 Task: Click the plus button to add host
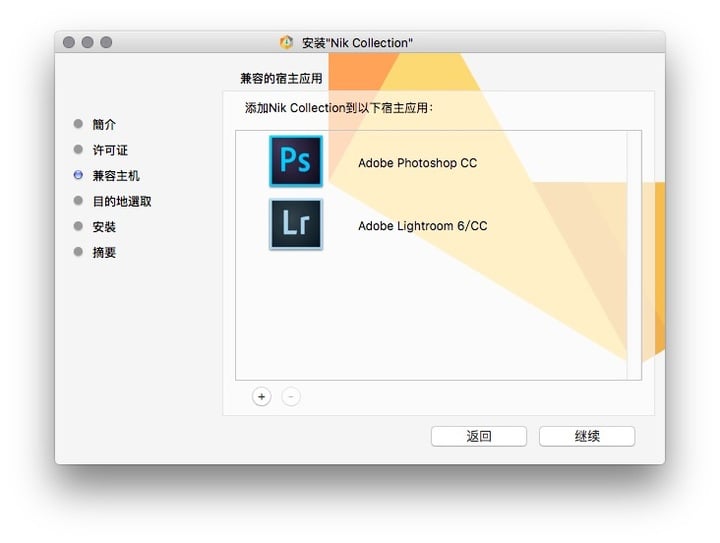[261, 396]
